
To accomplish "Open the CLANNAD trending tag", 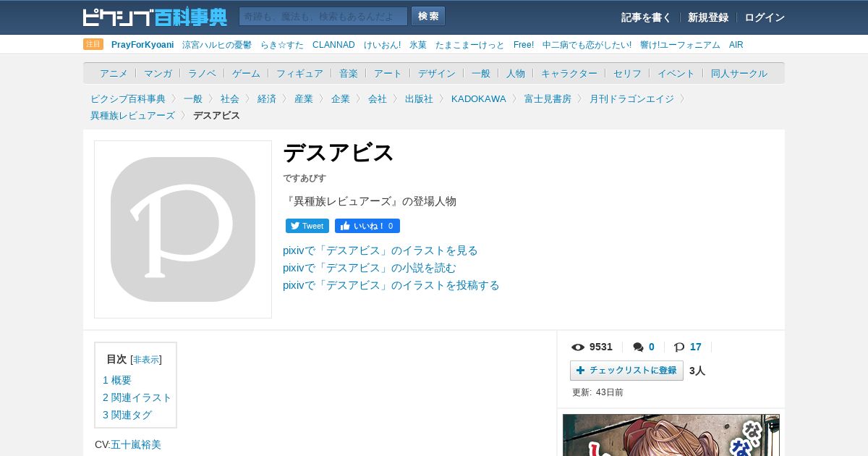I will coord(333,45).
